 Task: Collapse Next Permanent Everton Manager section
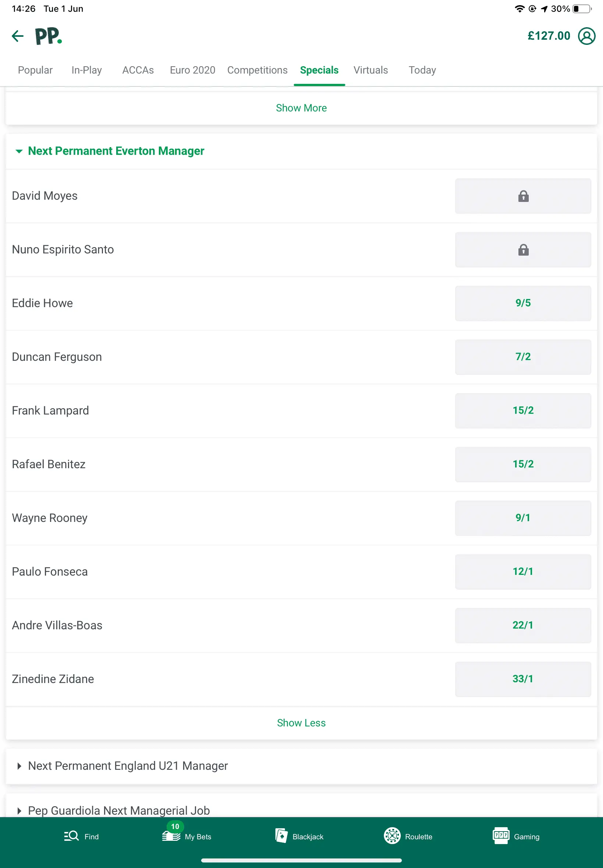pos(19,151)
